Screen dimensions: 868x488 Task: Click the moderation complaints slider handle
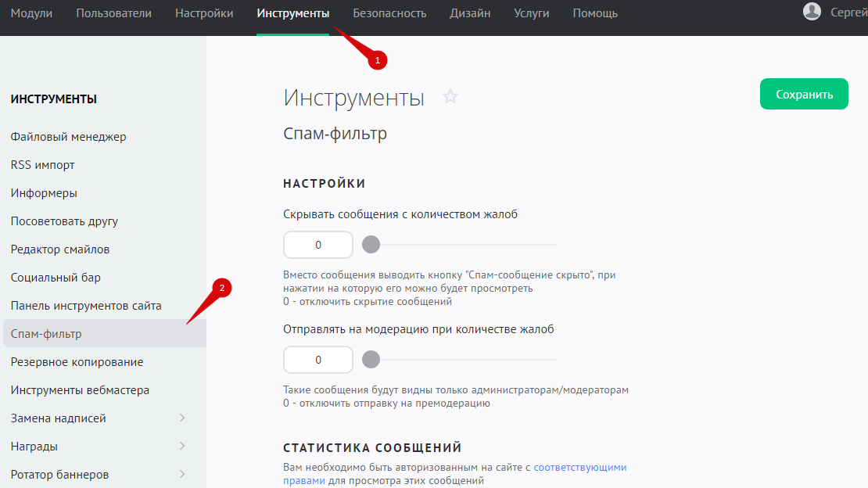click(371, 360)
